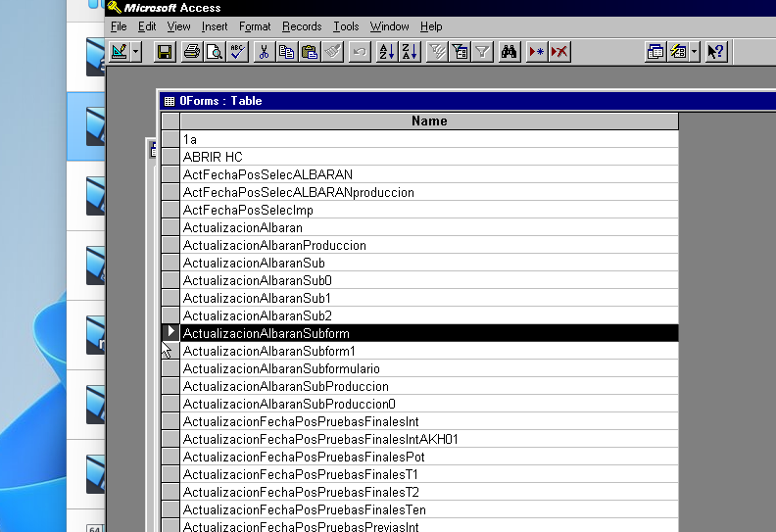Click the Print Preview icon

pos(215,52)
